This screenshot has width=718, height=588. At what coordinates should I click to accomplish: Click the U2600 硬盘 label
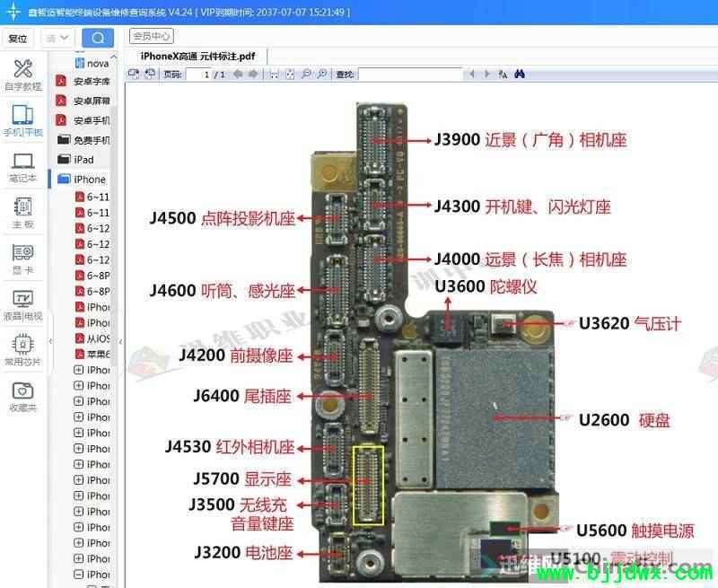click(x=624, y=420)
